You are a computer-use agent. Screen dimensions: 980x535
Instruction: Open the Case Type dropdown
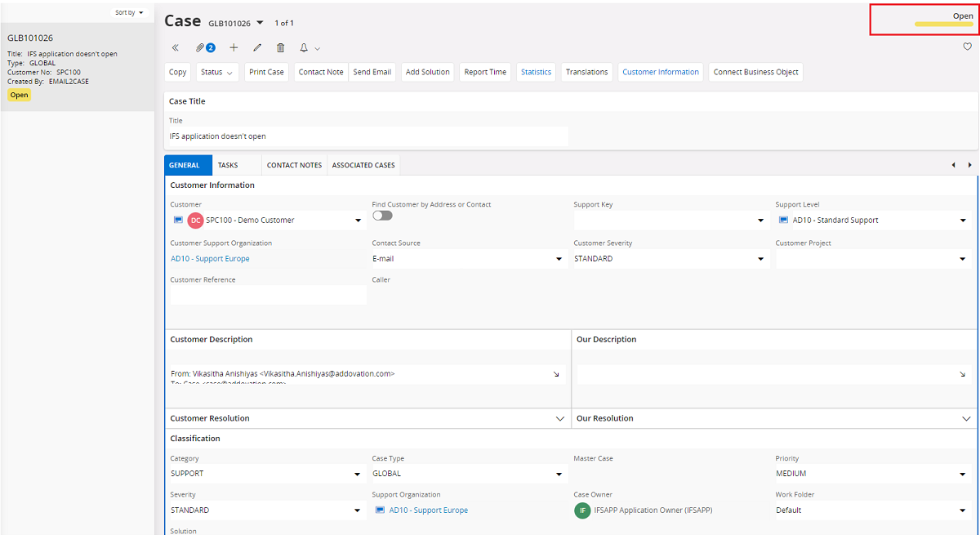click(559, 474)
